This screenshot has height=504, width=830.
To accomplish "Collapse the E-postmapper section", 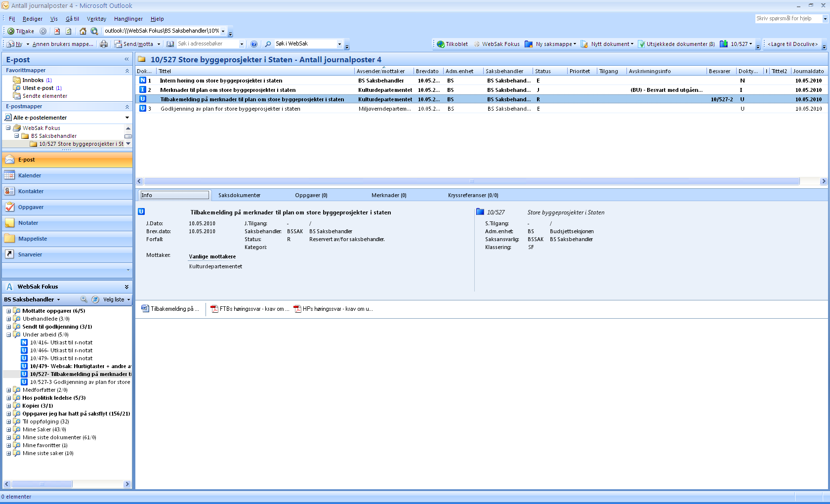I will 127,107.
